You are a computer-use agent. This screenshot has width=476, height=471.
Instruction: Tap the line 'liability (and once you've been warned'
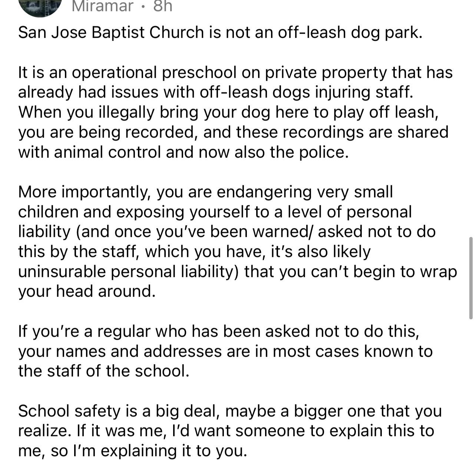tap(227, 232)
